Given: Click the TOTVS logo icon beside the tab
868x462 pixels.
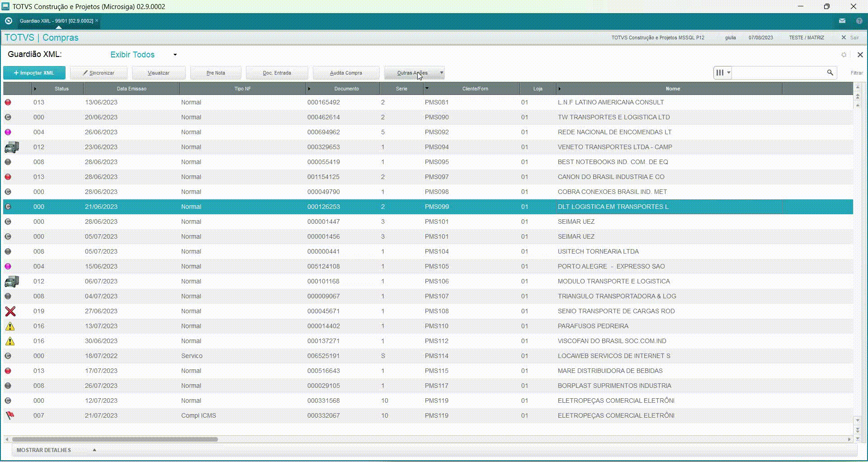Looking at the screenshot, I should [x=8, y=21].
